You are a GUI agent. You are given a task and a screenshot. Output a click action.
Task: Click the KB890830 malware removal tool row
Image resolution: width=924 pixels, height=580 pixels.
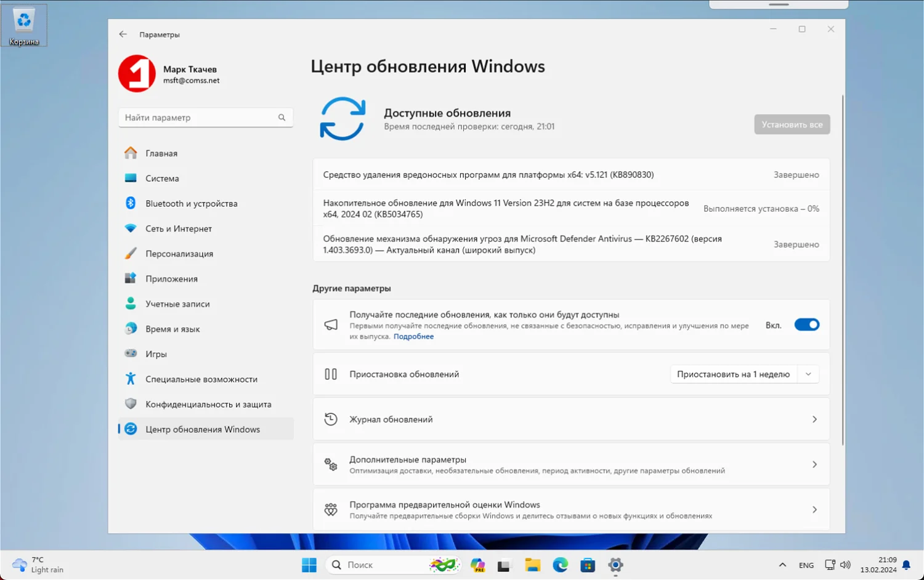(x=571, y=175)
